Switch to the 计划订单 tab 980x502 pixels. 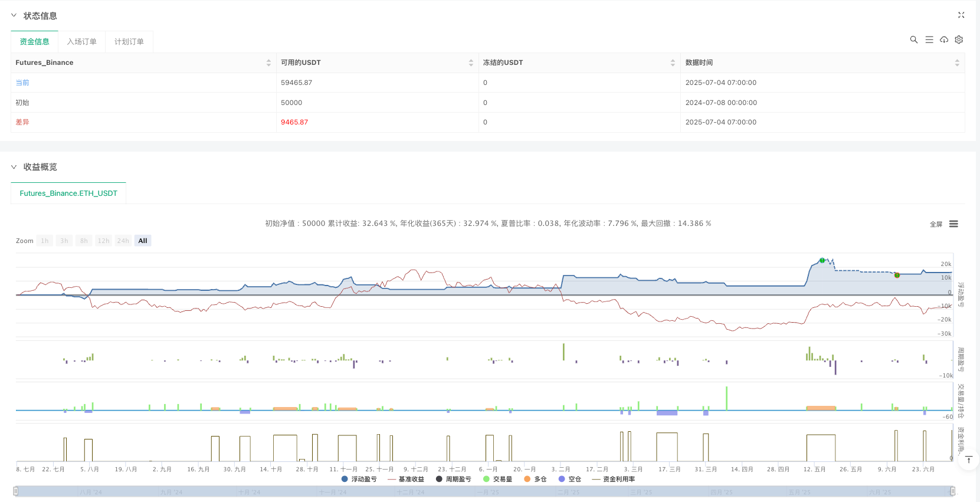(x=129, y=42)
